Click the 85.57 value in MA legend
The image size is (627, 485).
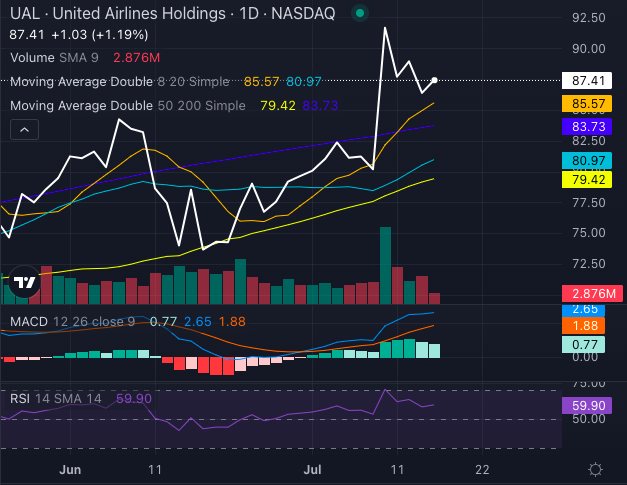coord(261,82)
